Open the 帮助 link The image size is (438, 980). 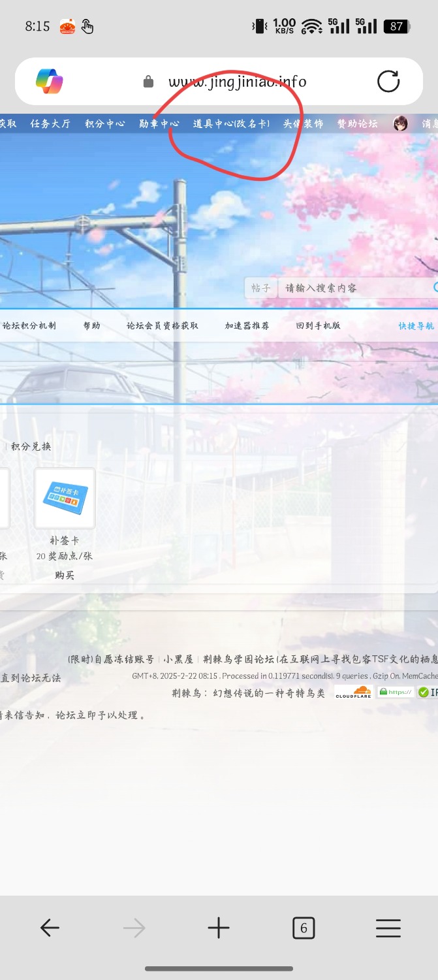click(91, 325)
